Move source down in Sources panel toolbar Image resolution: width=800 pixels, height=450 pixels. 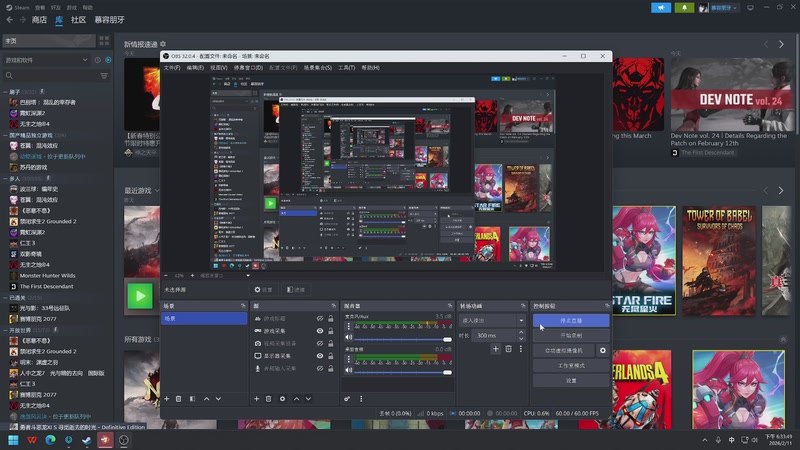point(308,398)
